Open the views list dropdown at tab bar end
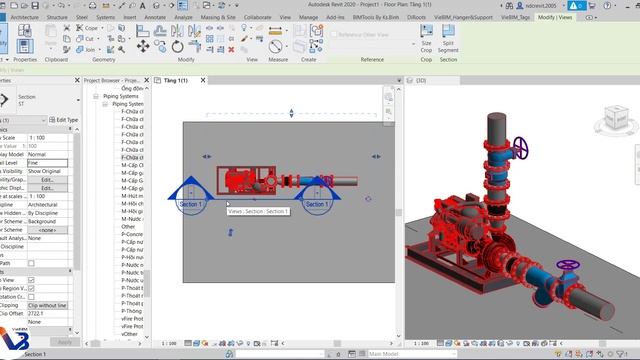Screen dimensions: 640x360 click(x=399, y=80)
